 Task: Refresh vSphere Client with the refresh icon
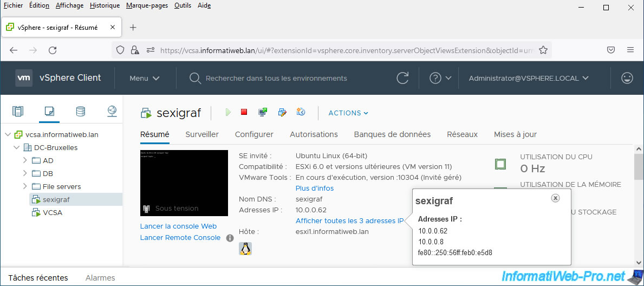[402, 78]
